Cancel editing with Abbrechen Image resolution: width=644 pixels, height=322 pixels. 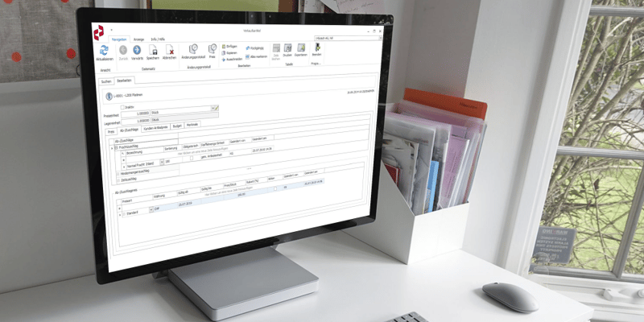[x=170, y=50]
